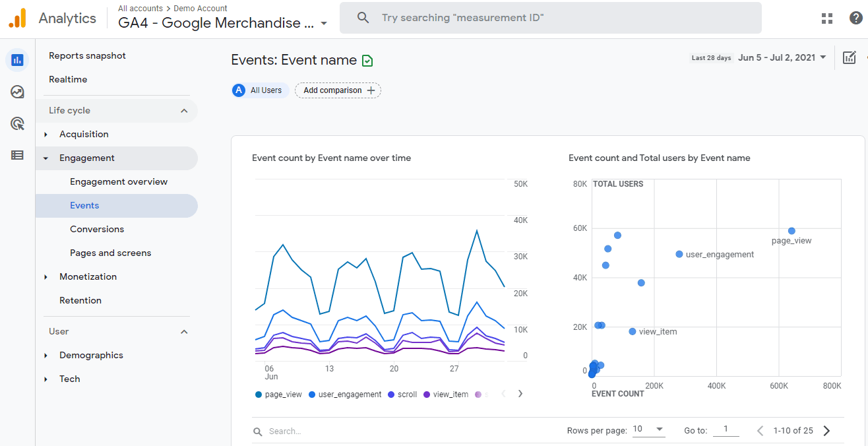Toggle page_view series in chart legend
Screen dimensions: 868x446
coord(278,395)
